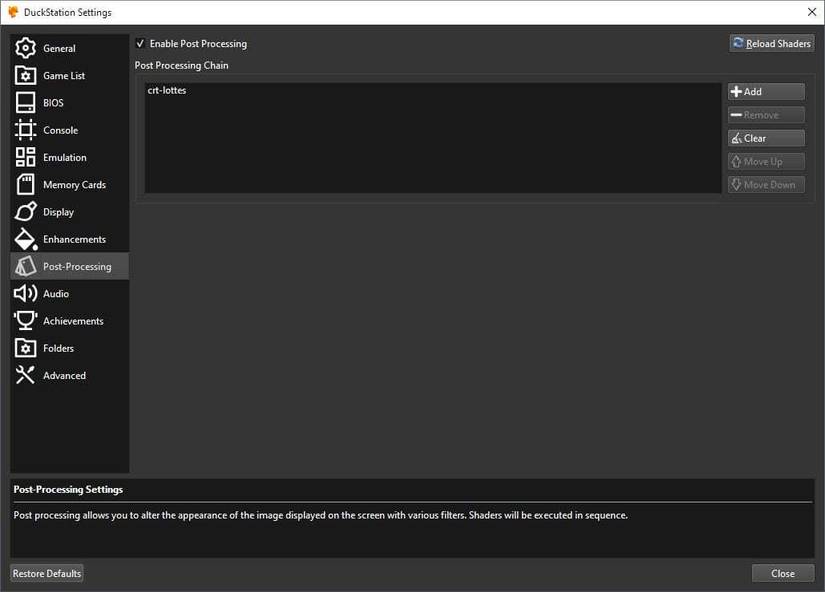Image resolution: width=825 pixels, height=592 pixels.
Task: Click the Console settings icon
Action: [x=28, y=129]
